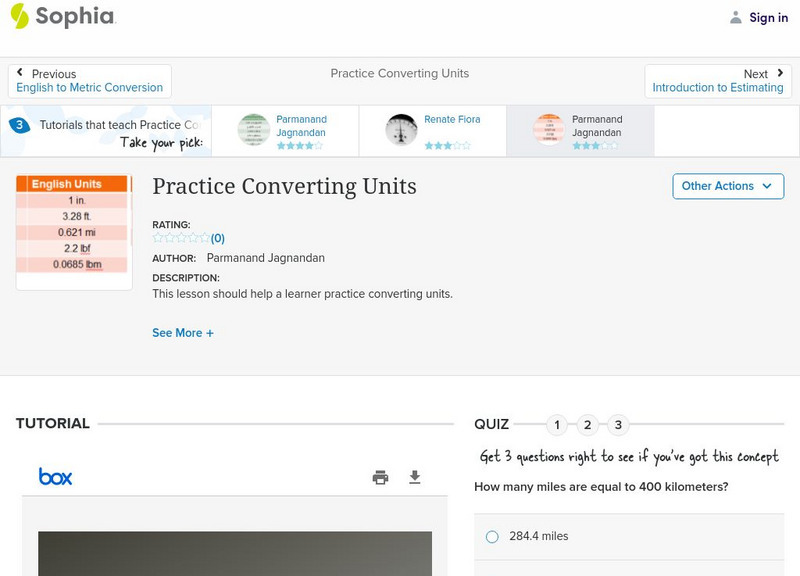
Task: Click the download icon next to print
Action: pos(415,478)
